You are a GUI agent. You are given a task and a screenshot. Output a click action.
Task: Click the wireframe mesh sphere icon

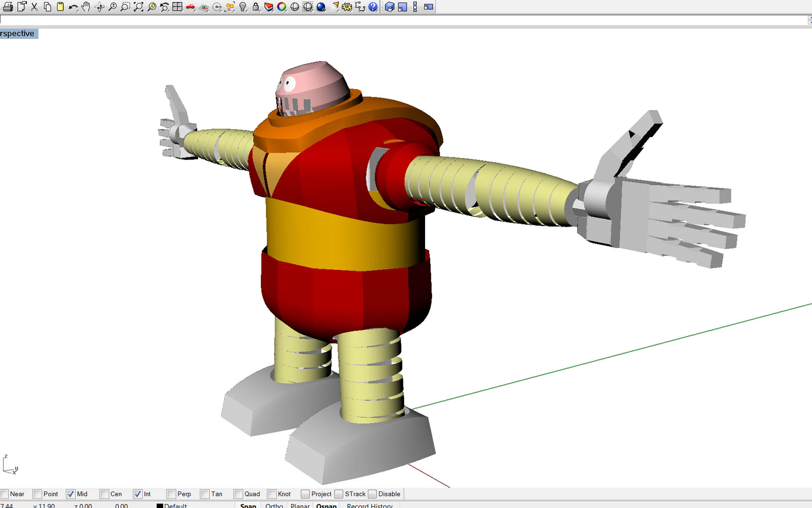click(x=308, y=7)
